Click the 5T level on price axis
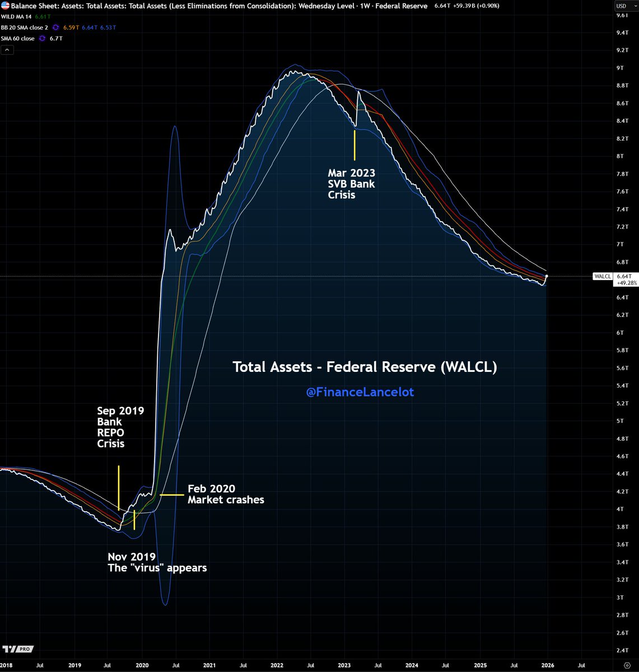The width and height of the screenshot is (639, 672). [x=620, y=421]
